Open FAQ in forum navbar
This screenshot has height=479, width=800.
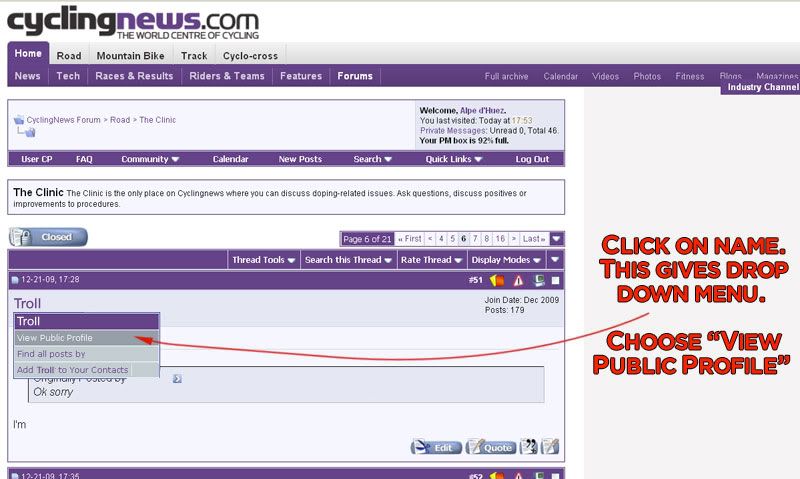[84, 159]
